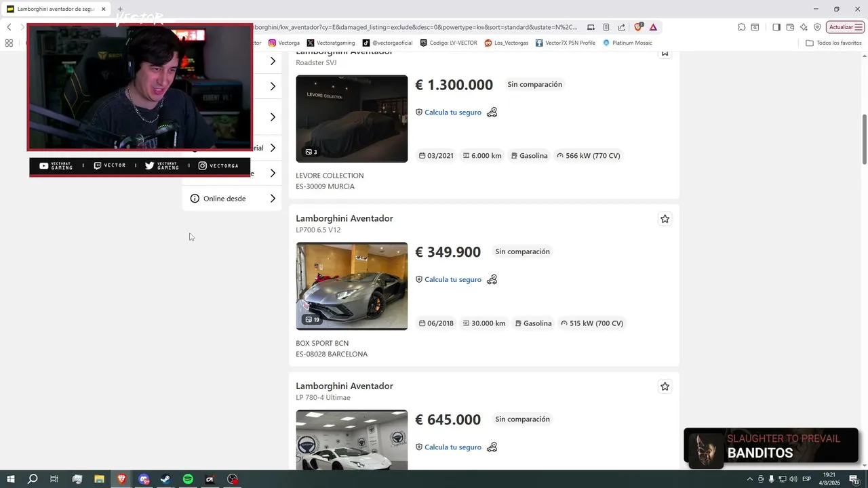Screen dimensions: 868x488
Task: Open the clock showing 19:21 in the taskbar
Action: 831,479
